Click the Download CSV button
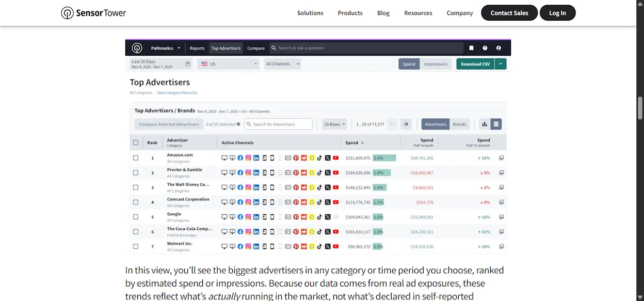 click(x=475, y=64)
